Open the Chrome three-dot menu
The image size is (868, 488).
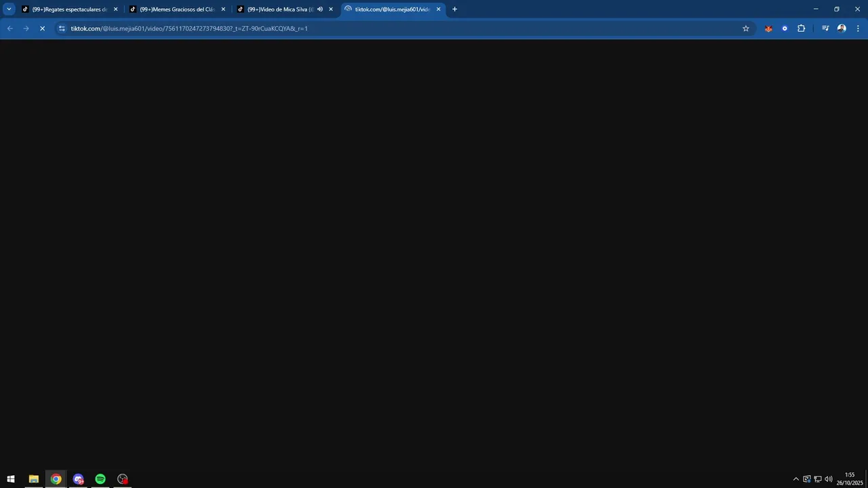point(858,28)
